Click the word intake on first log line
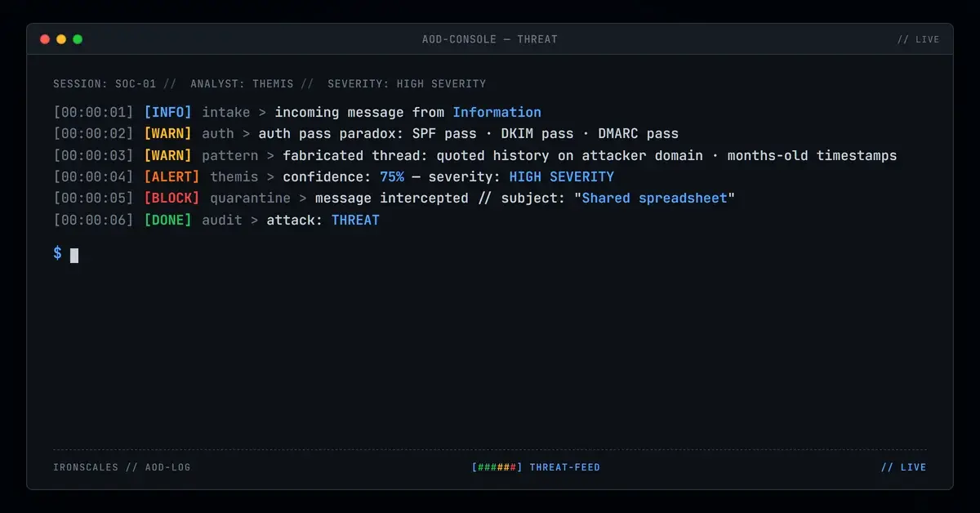This screenshot has width=980, height=513. coord(226,112)
